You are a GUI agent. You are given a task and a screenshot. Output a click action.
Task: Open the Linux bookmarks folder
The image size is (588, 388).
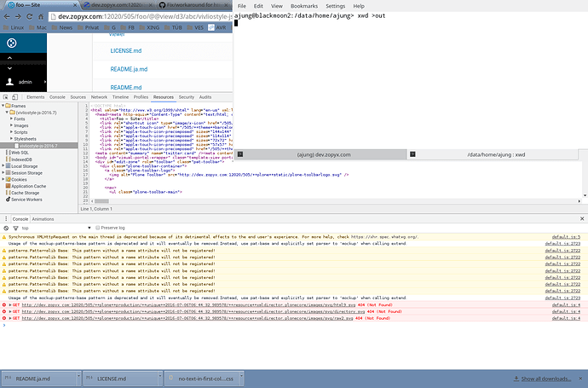point(14,27)
